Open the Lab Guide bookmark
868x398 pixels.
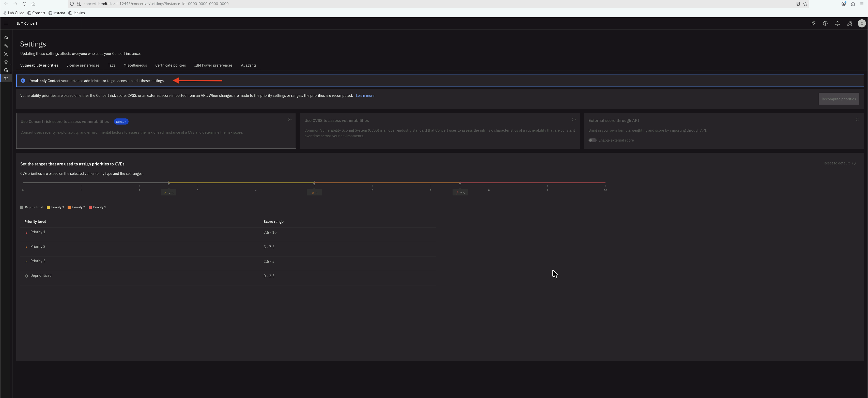[13, 13]
